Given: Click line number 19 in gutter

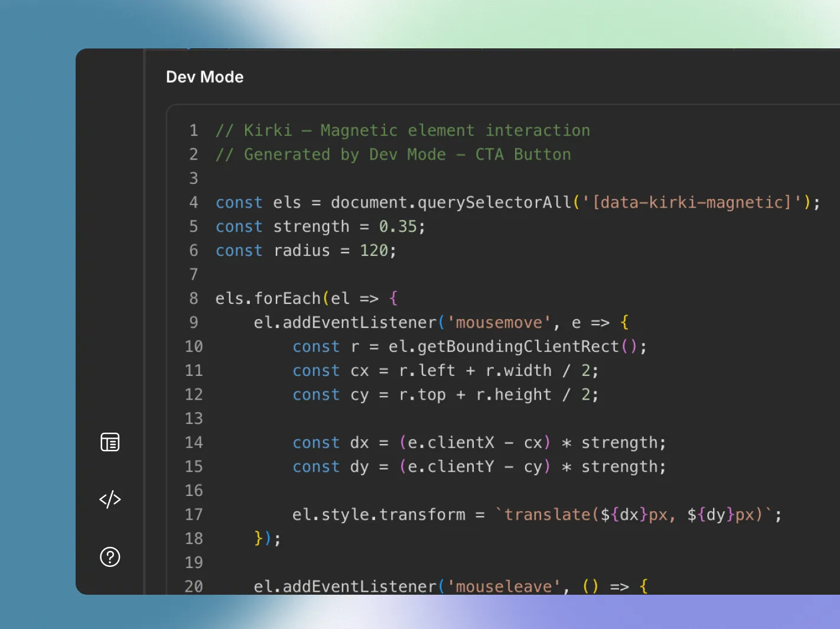Looking at the screenshot, I should point(194,563).
